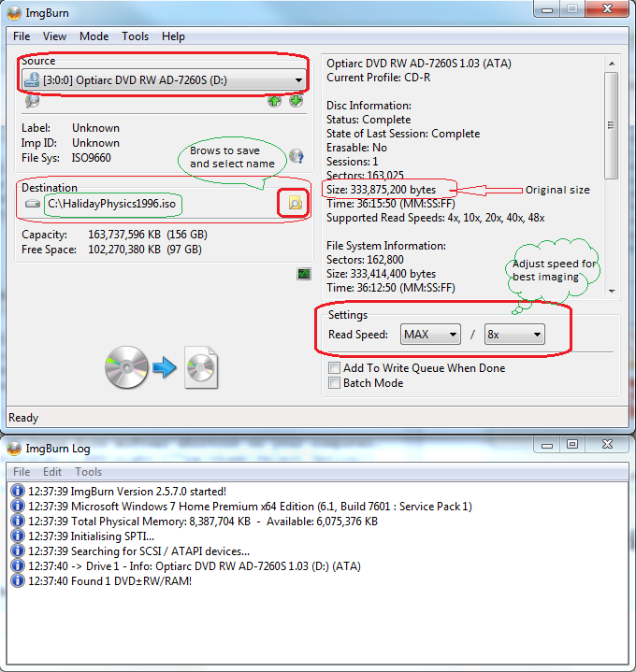636x672 pixels.
Task: Click the browse for destination file icon
Action: tap(295, 203)
